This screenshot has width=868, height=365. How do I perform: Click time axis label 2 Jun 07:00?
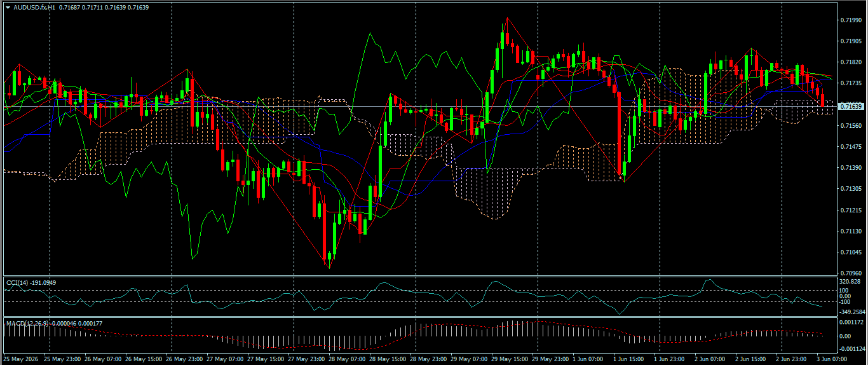pos(711,359)
